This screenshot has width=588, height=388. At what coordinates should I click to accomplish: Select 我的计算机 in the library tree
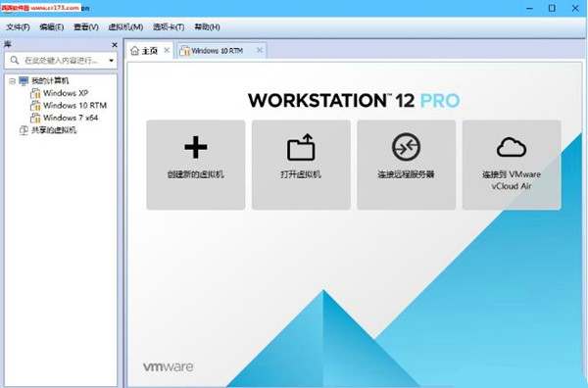(50, 80)
